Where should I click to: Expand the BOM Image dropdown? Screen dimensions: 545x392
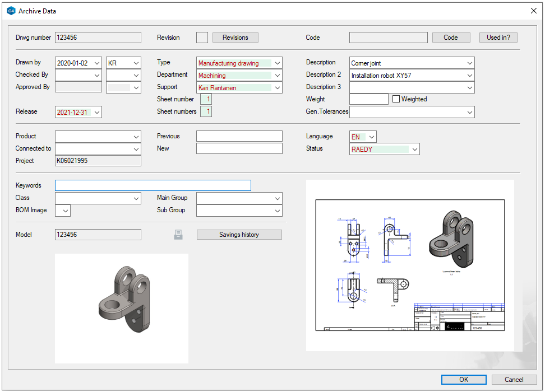pos(65,211)
